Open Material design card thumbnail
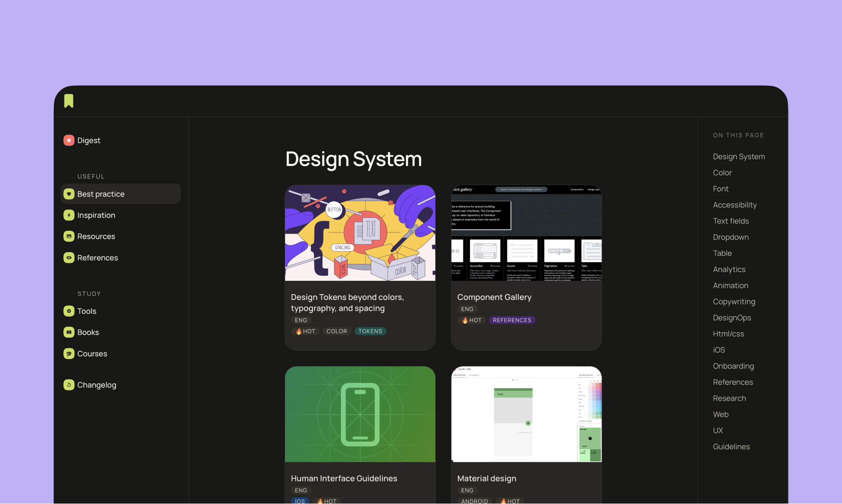 click(526, 414)
